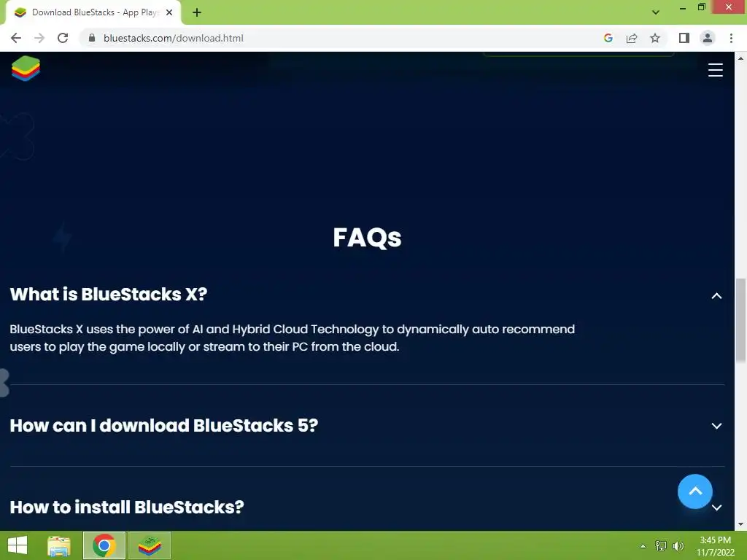Bookmark this page with the star icon
The image size is (747, 560).
click(655, 38)
